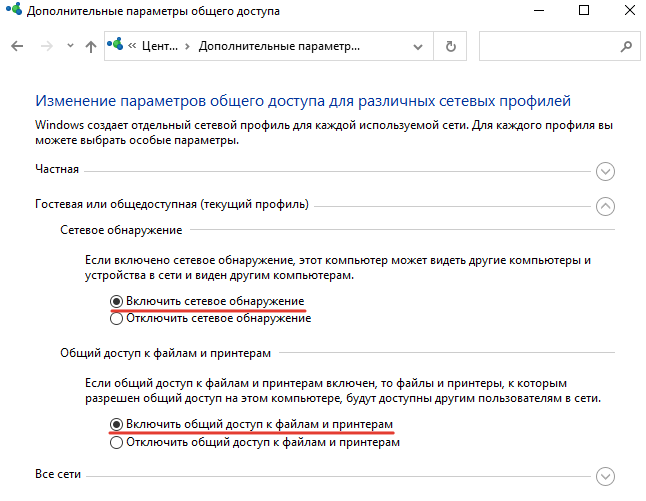646x501 pixels.
Task: Select 'Включить общий доступ к файлам и принтерам'
Action: click(x=251, y=424)
